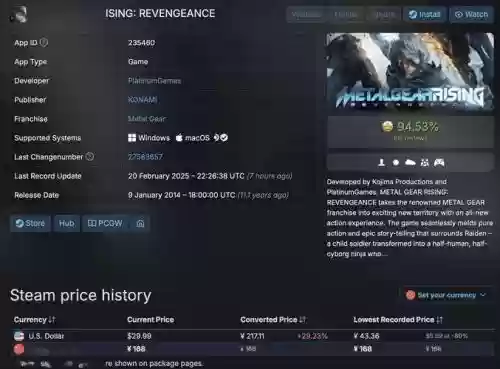Click the RISING: REVENGEANCE page title
The image size is (500, 369).
click(x=160, y=13)
